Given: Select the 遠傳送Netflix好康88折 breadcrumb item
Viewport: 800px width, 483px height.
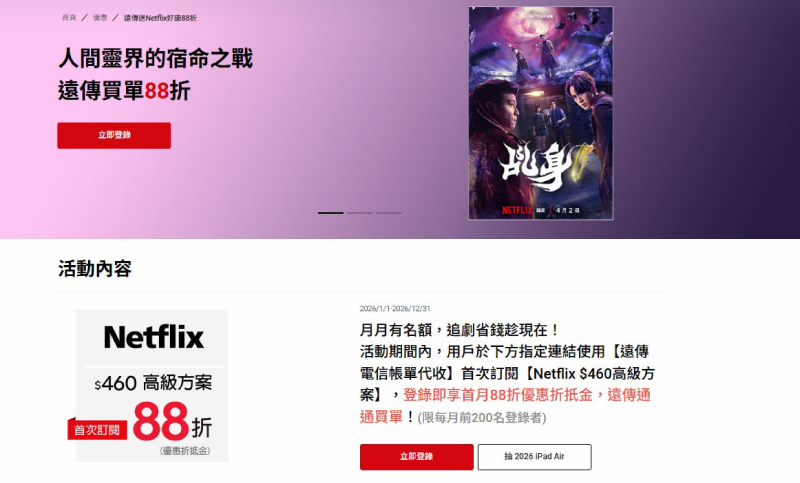Looking at the screenshot, I should click(160, 18).
